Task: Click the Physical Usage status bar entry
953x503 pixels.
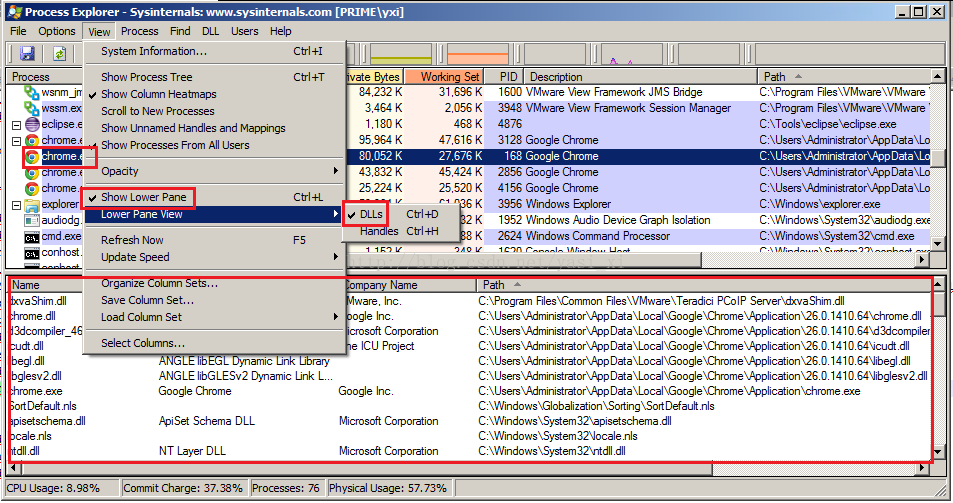Action: coord(391,488)
